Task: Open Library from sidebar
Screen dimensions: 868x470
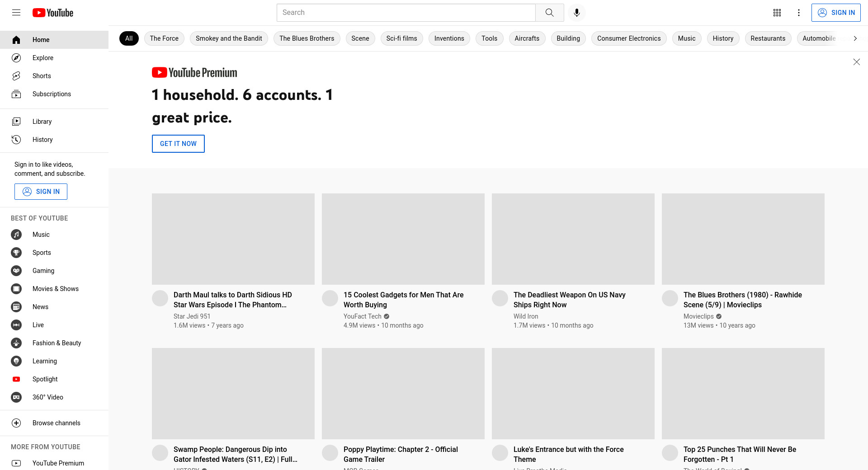Action: point(54,122)
